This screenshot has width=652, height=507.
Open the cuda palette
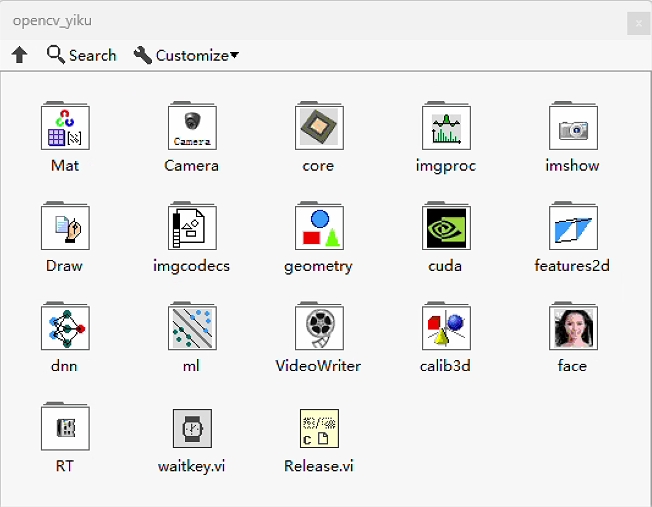pos(446,227)
